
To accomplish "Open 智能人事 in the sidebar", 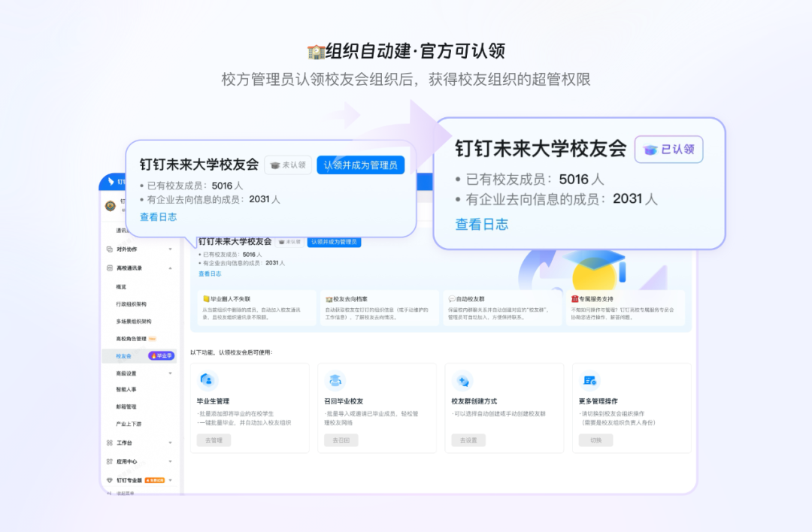I will click(x=126, y=389).
